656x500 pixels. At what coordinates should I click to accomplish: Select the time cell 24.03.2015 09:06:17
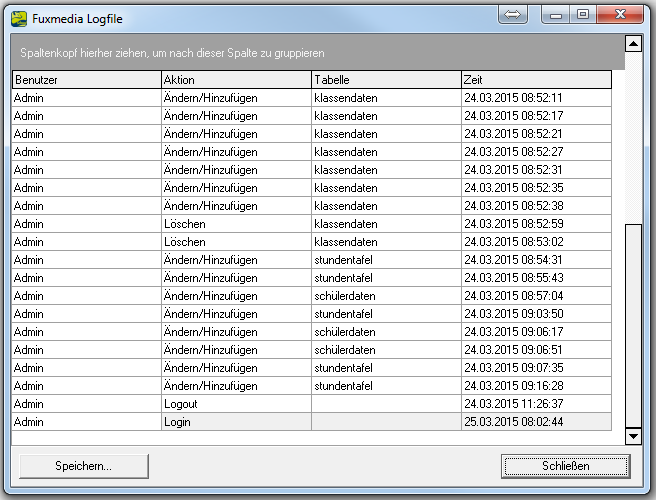[536, 331]
